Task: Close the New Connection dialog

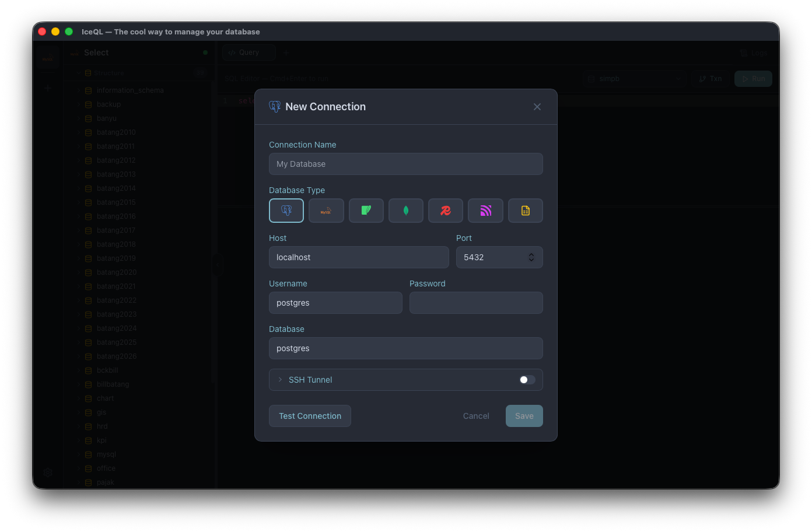Action: tap(537, 107)
